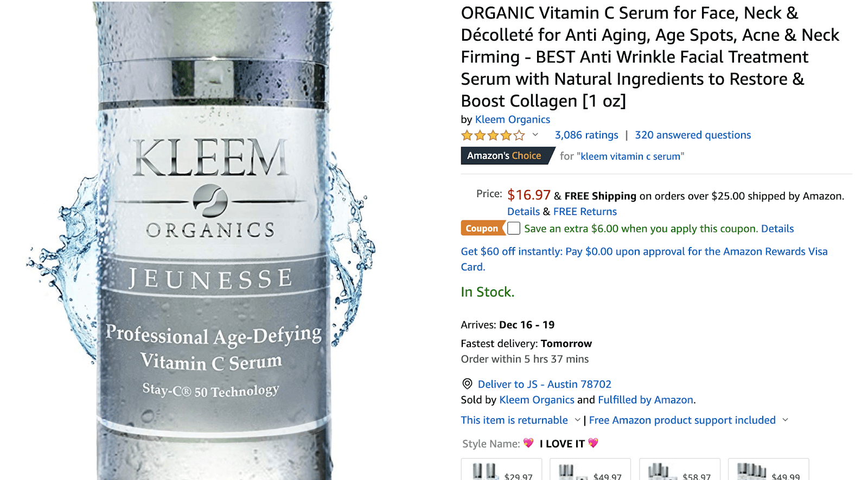Open FREE Returns information
Viewport: 868px width, 480px height.
(x=584, y=211)
